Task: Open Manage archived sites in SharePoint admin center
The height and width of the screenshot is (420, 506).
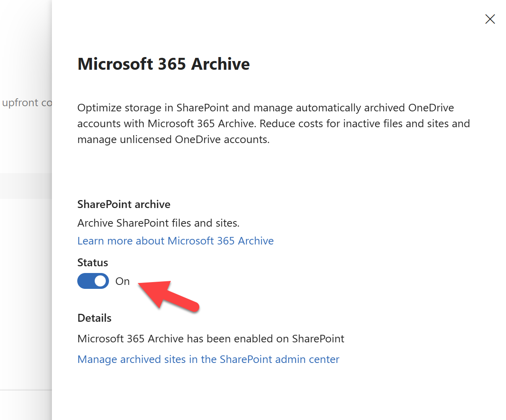Action: pyautogui.click(x=208, y=359)
